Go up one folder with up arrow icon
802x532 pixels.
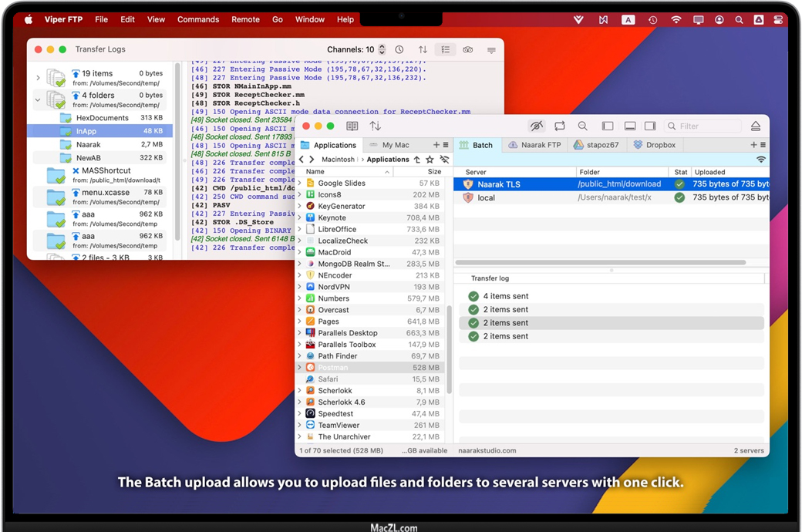pyautogui.click(x=417, y=160)
